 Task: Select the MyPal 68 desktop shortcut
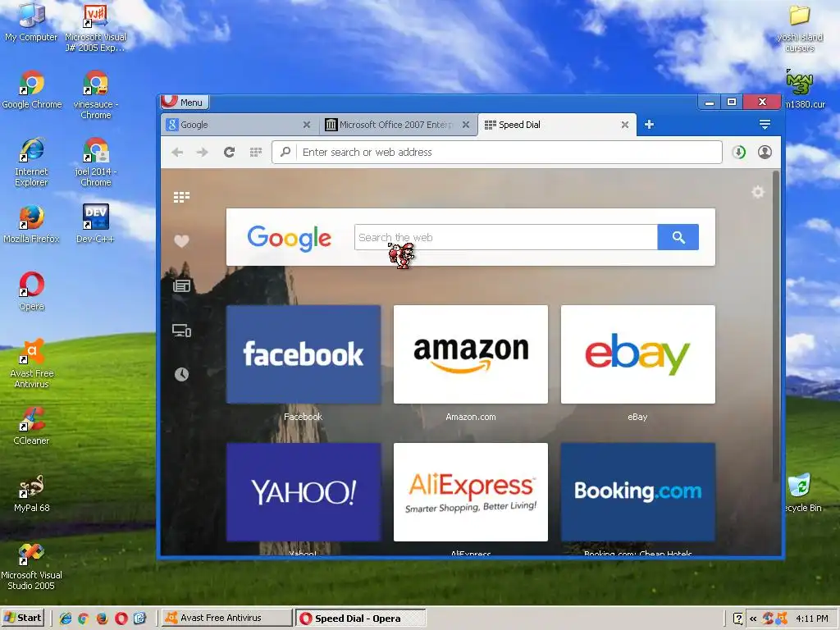click(x=32, y=493)
